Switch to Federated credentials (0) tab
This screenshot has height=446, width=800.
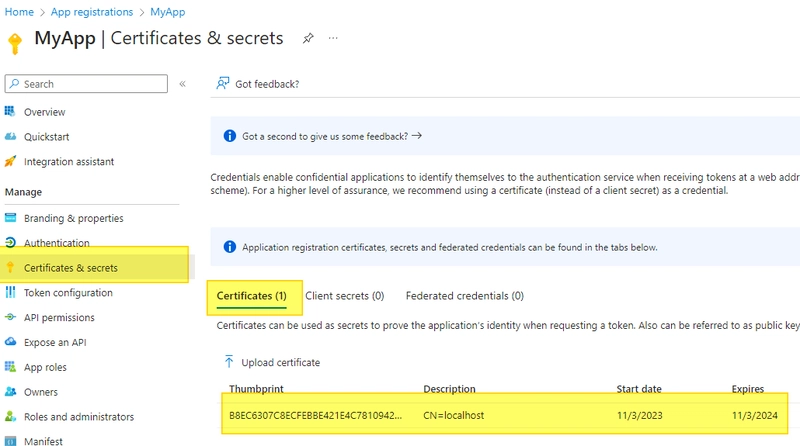[x=465, y=296]
